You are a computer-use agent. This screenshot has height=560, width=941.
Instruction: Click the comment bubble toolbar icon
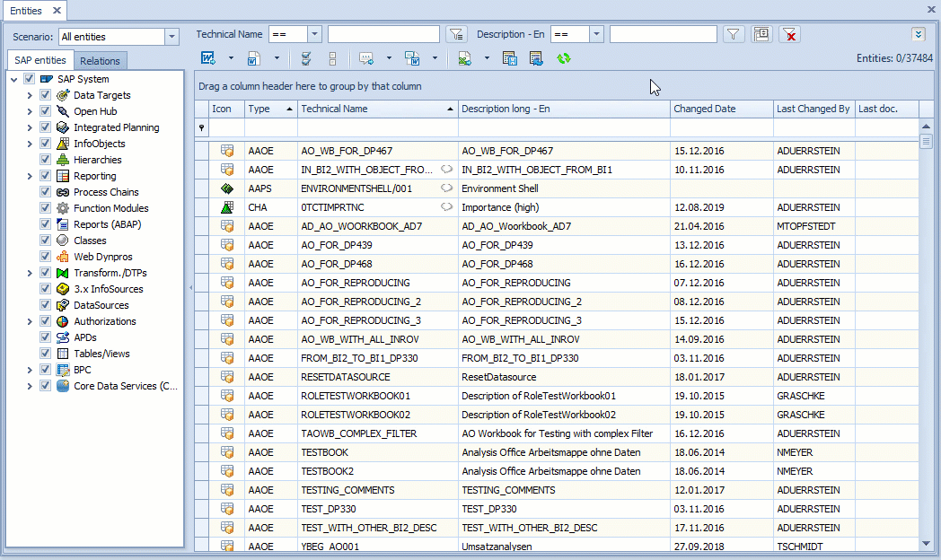(x=366, y=59)
